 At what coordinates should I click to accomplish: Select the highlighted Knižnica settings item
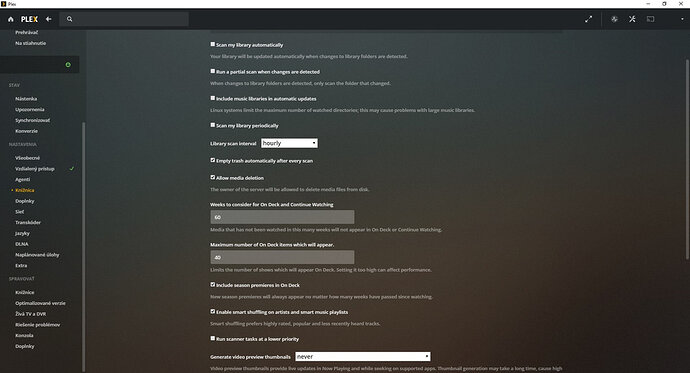pos(25,190)
